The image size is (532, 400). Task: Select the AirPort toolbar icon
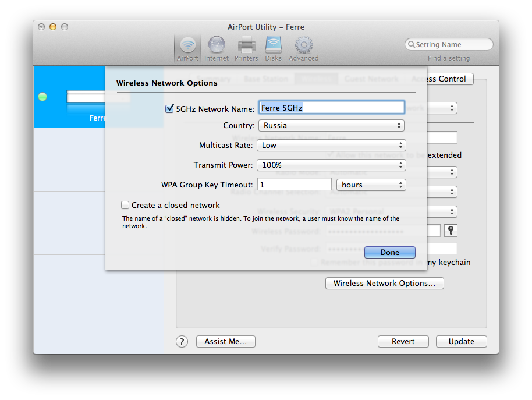187,49
